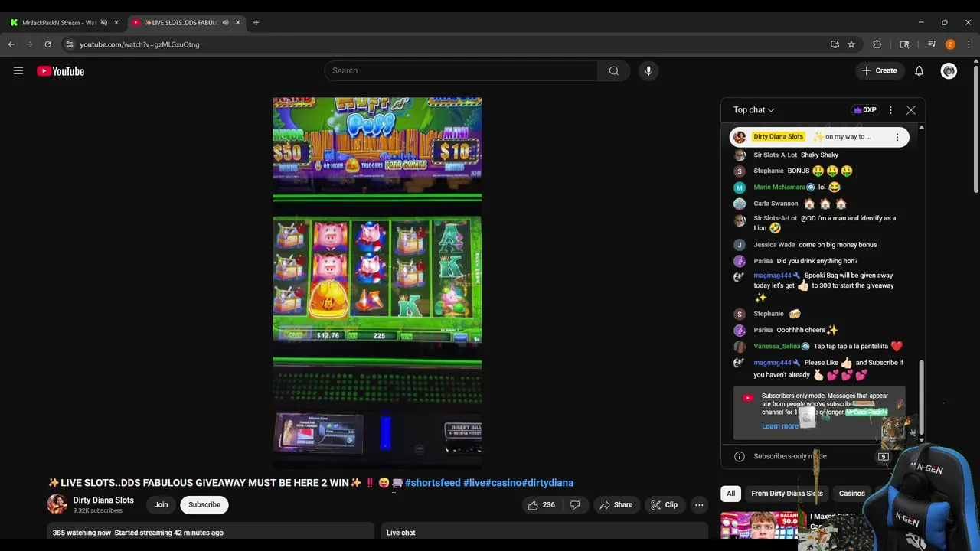Click Vanessa_Selina's chat username

pos(777,347)
